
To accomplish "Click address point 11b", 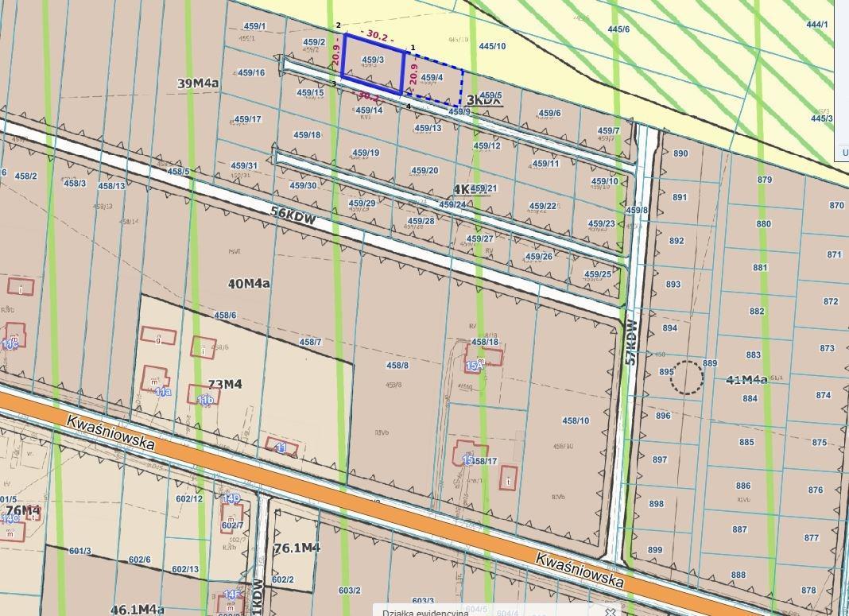I will pyautogui.click(x=205, y=400).
